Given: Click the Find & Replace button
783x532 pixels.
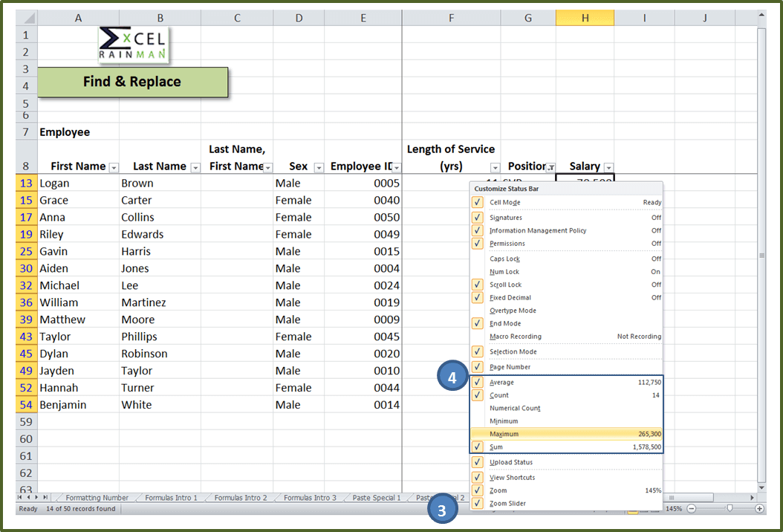Looking at the screenshot, I should (132, 82).
